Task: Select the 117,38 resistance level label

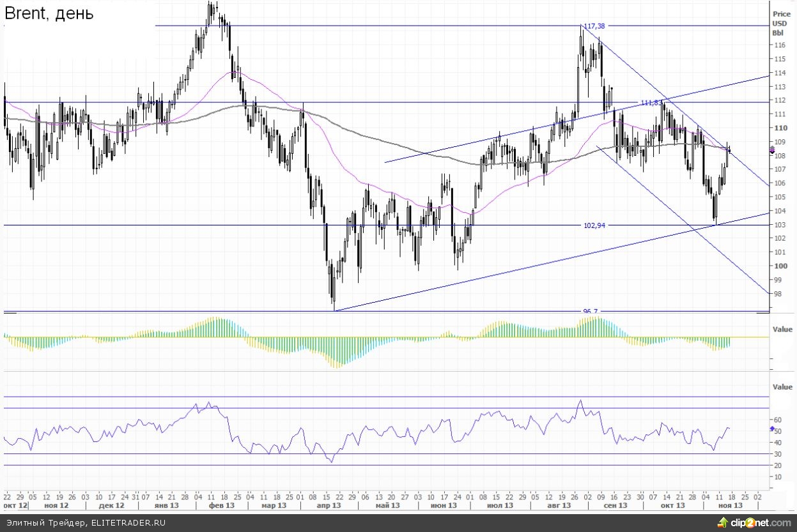Action: [x=594, y=26]
